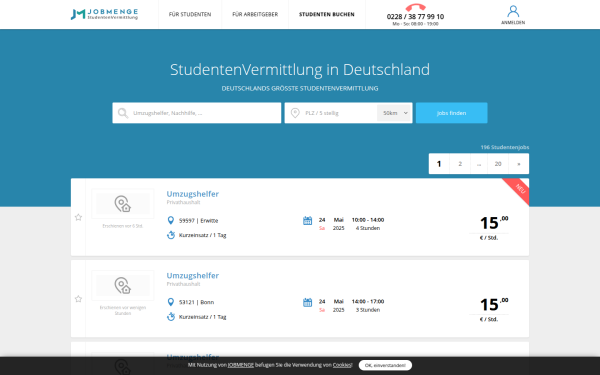Open the Für Studenten menu
600x375 pixels.
pyautogui.click(x=190, y=15)
